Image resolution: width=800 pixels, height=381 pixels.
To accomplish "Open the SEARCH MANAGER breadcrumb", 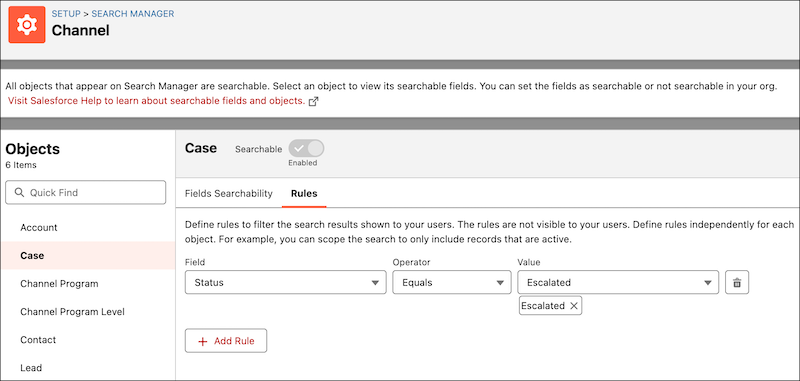I will click(133, 14).
